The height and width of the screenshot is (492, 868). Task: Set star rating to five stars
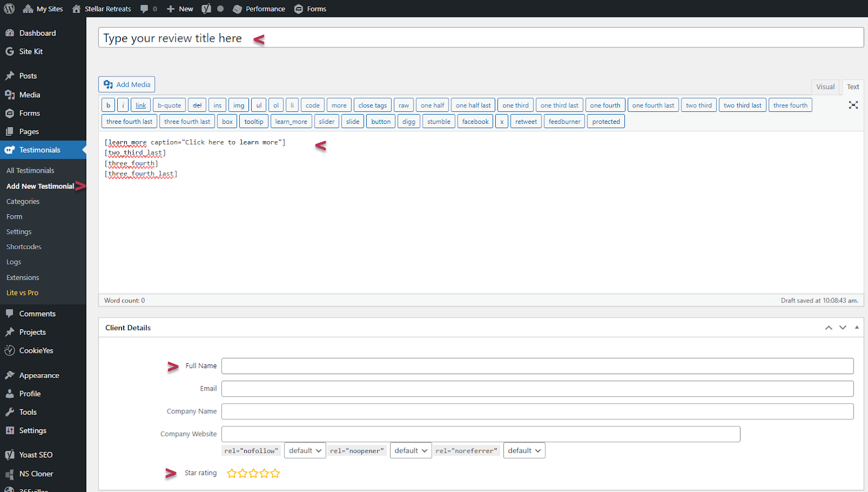click(x=275, y=474)
